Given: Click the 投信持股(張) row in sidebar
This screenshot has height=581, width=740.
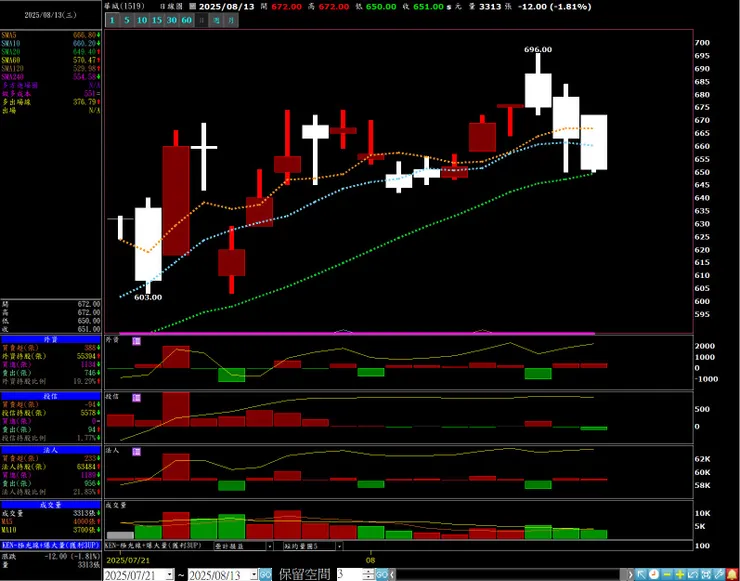Looking at the screenshot, I should point(50,413).
